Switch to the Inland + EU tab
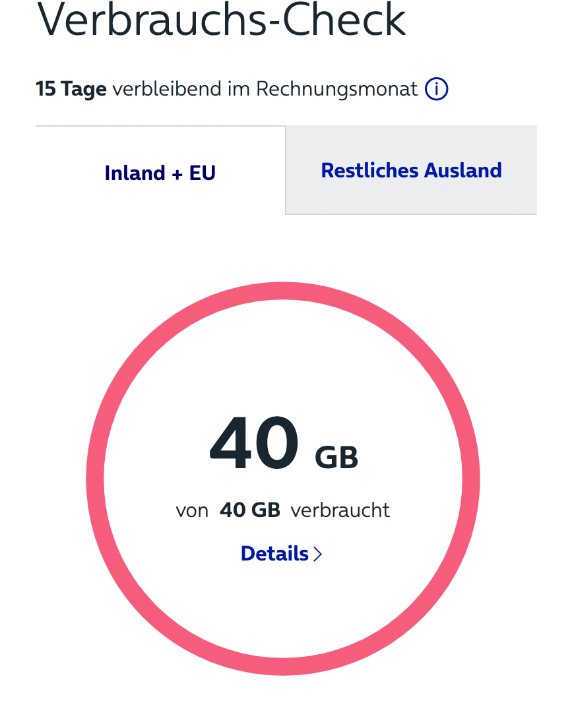The image size is (574, 728). tap(160, 170)
